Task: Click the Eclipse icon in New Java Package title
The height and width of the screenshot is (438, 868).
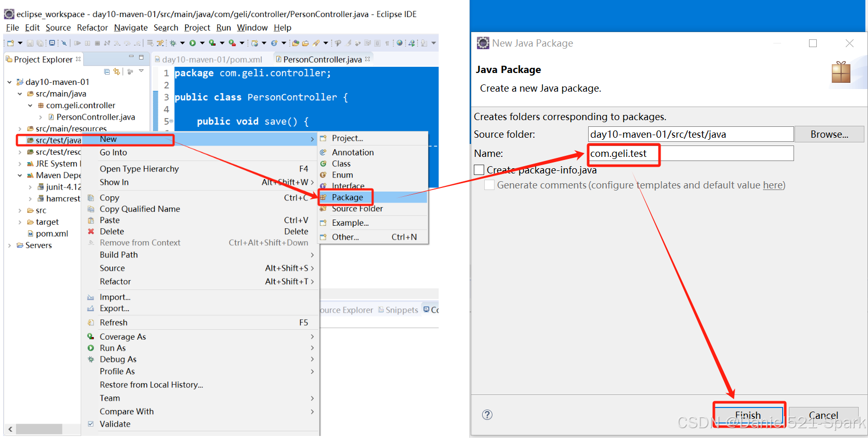Action: 483,43
